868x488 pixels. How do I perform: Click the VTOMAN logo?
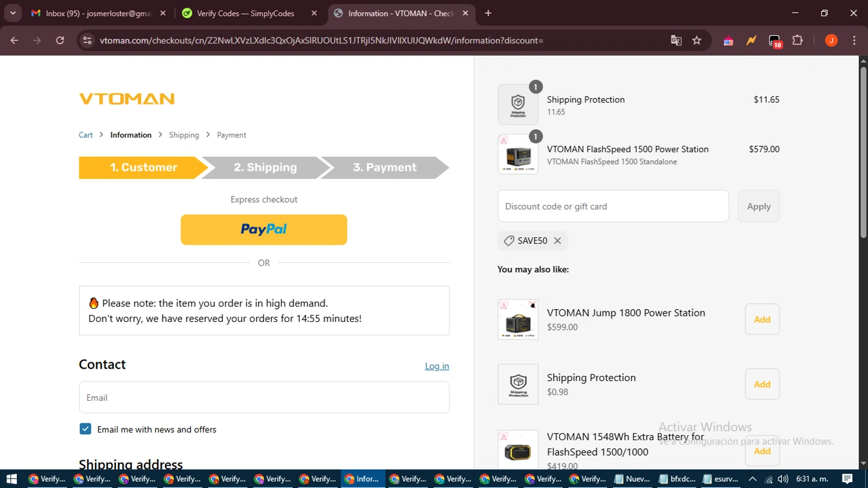click(127, 99)
